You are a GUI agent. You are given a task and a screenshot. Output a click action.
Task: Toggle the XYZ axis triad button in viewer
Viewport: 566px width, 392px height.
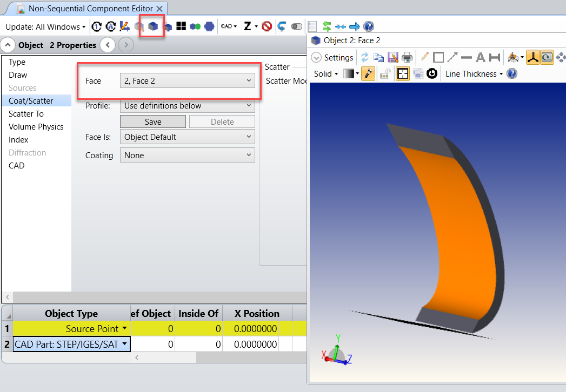[x=533, y=57]
